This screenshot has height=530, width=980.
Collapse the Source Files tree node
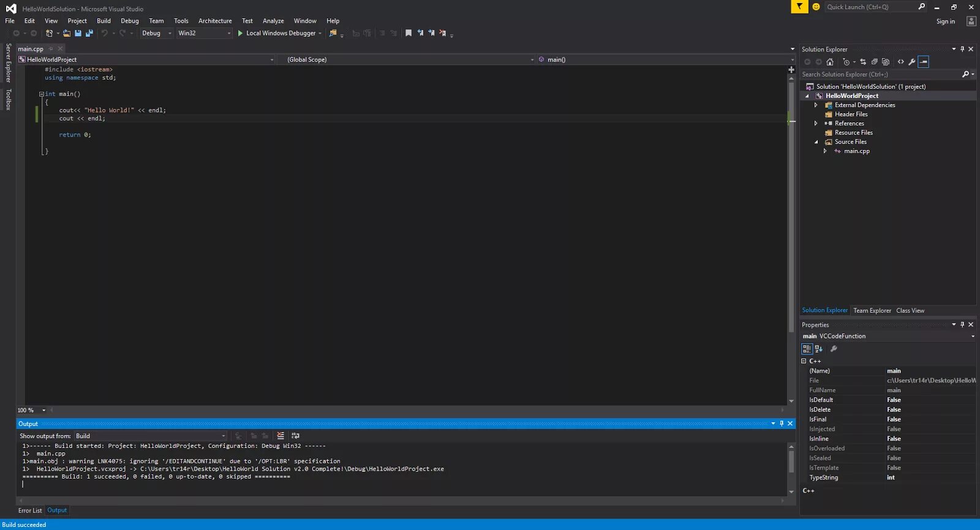click(x=816, y=142)
